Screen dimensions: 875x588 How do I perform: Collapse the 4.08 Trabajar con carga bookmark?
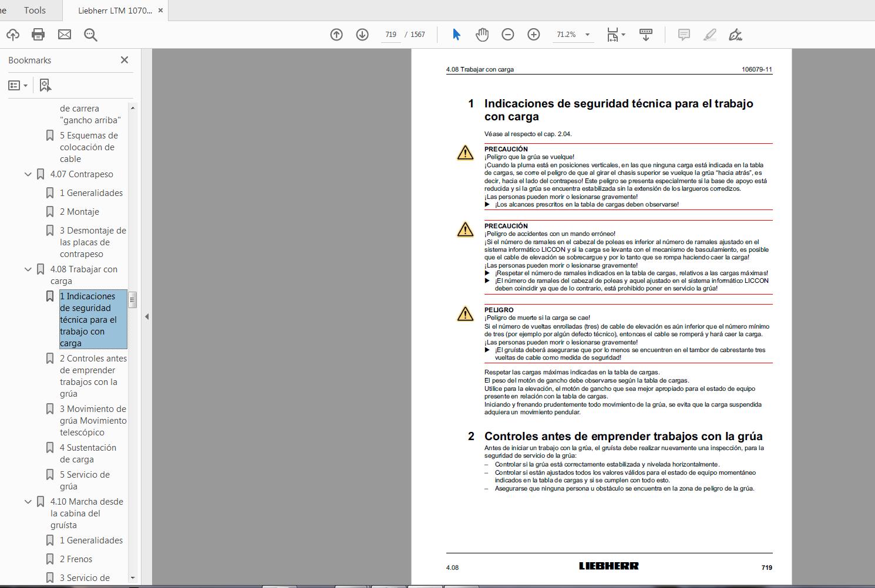(28, 269)
